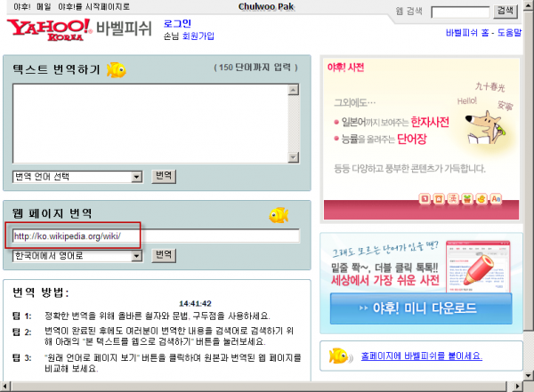The width and height of the screenshot is (534, 392).
Task: Open the 로그인 link
Action: coord(177,23)
